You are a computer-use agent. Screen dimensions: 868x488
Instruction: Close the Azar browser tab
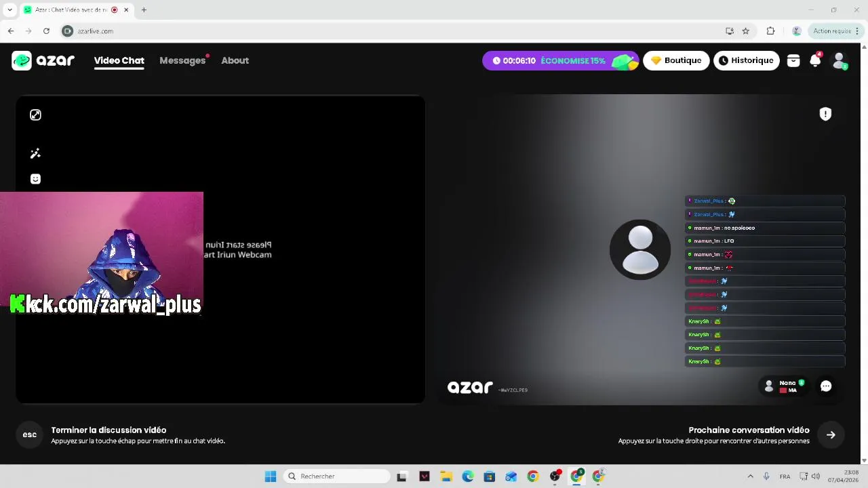pos(126,10)
